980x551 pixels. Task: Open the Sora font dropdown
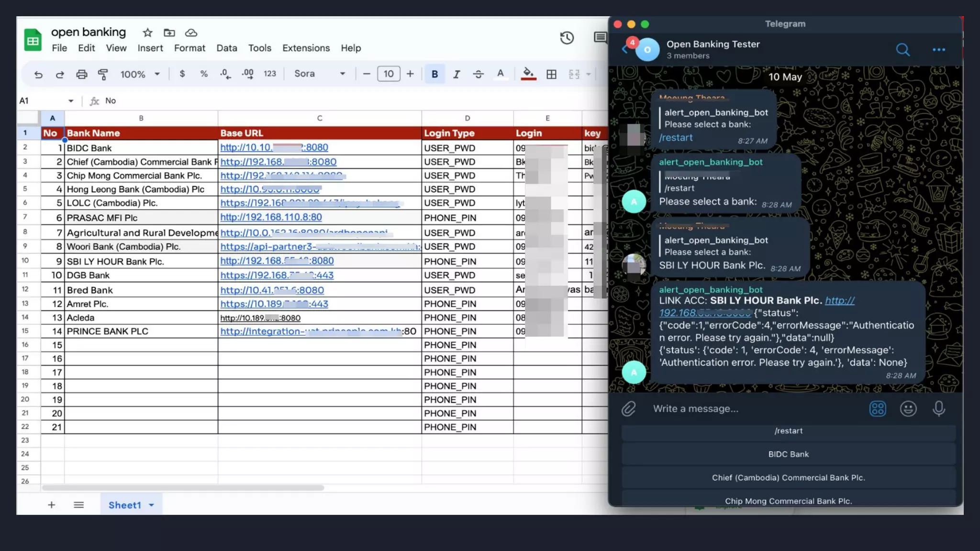coord(320,74)
